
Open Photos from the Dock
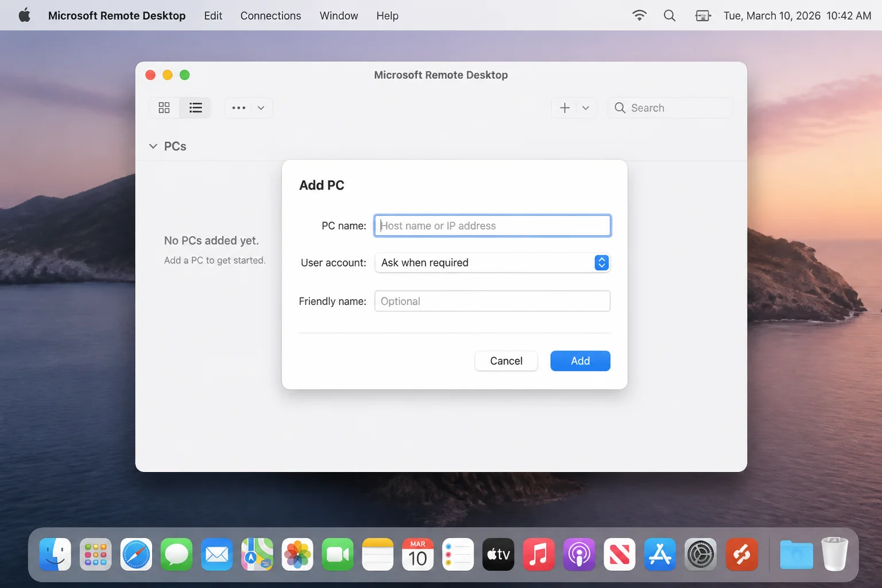(297, 554)
